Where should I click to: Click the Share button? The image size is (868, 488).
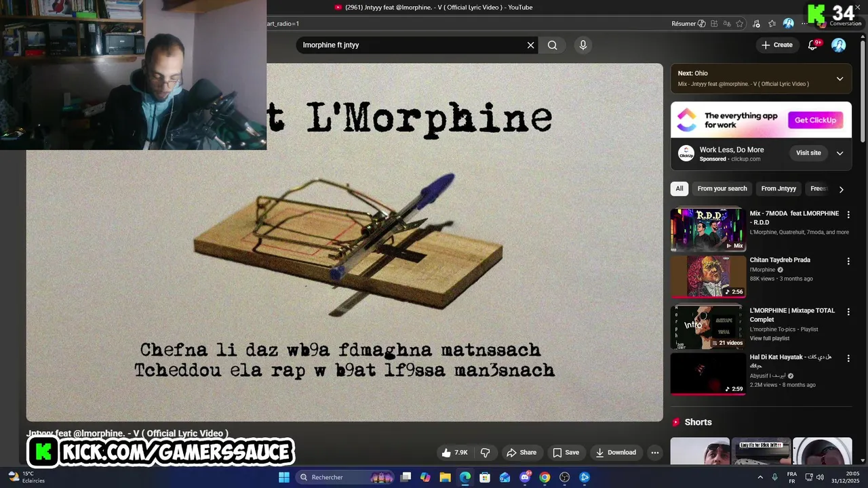point(521,453)
